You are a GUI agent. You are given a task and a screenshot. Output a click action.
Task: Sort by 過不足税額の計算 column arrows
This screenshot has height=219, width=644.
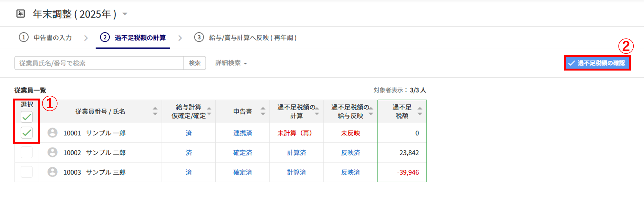tap(317, 111)
